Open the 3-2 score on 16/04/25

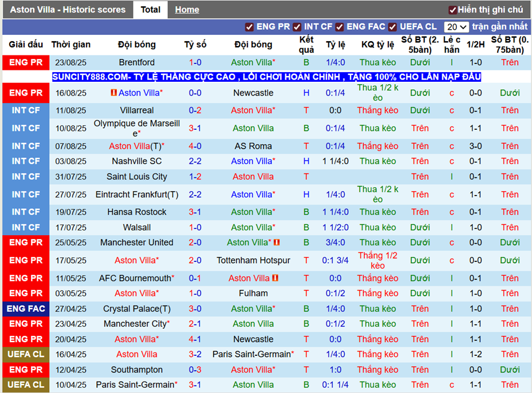pyautogui.click(x=195, y=354)
